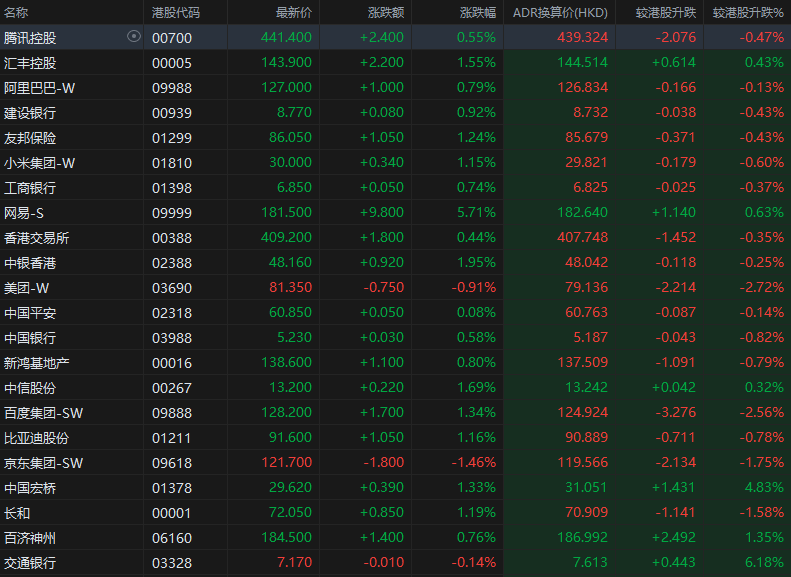Click ADR price 186.992
791x577 pixels.
(x=583, y=537)
